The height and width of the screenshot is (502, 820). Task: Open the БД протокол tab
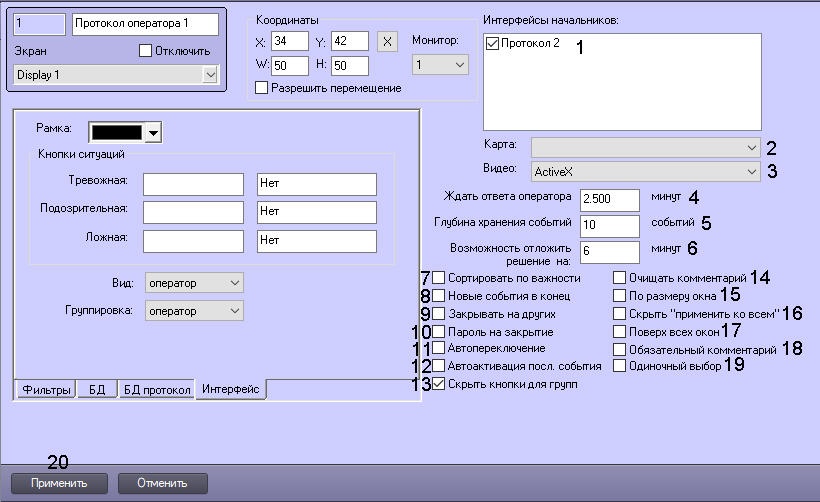[x=155, y=390]
